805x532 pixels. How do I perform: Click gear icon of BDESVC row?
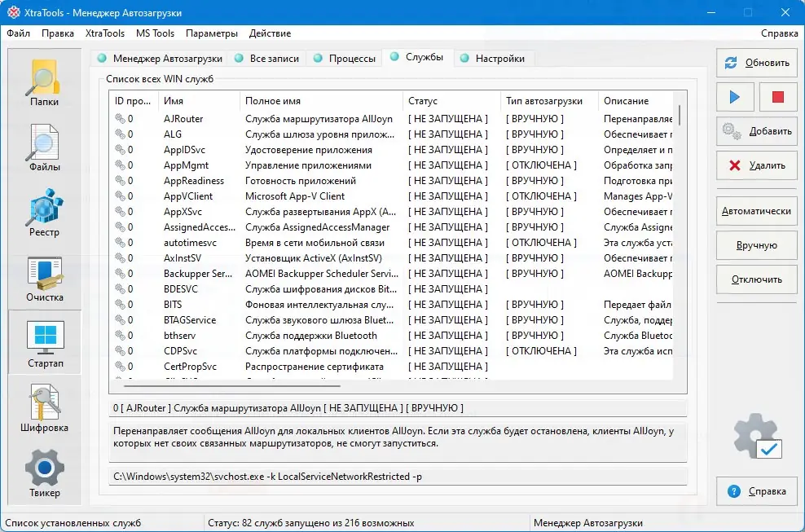[x=120, y=288]
